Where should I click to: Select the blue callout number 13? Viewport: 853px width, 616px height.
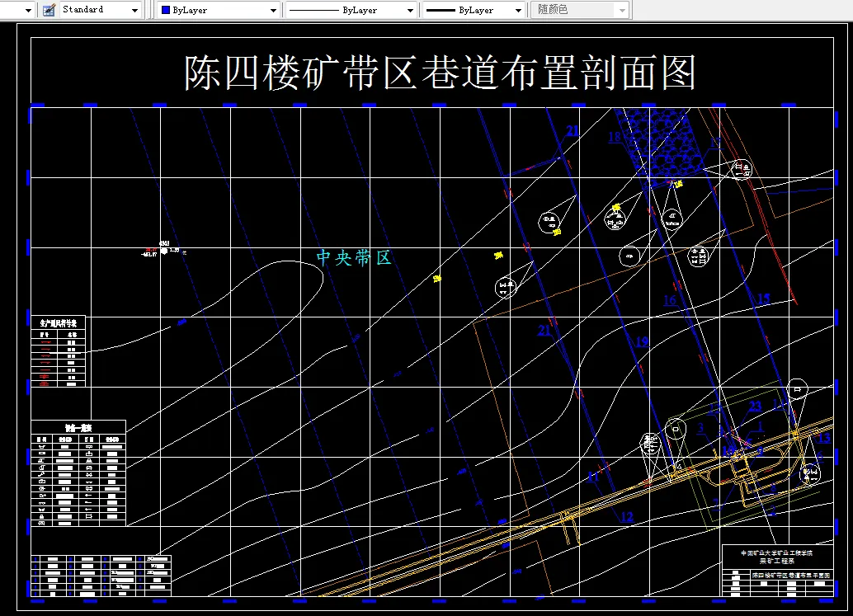(x=824, y=438)
